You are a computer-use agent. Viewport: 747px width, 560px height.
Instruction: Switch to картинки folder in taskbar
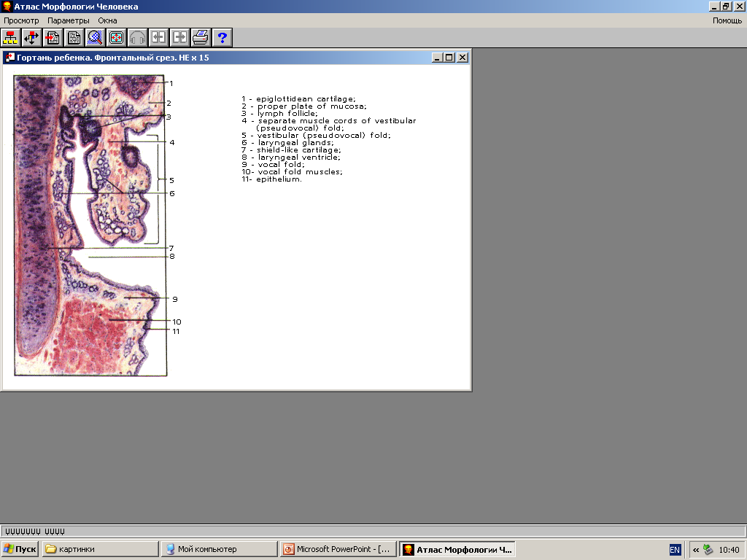point(100,549)
